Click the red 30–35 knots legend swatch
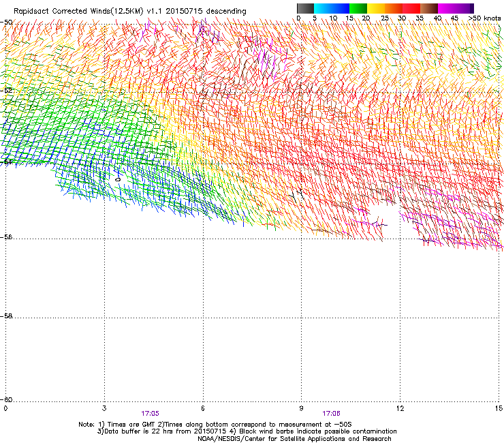 [x=411, y=8]
